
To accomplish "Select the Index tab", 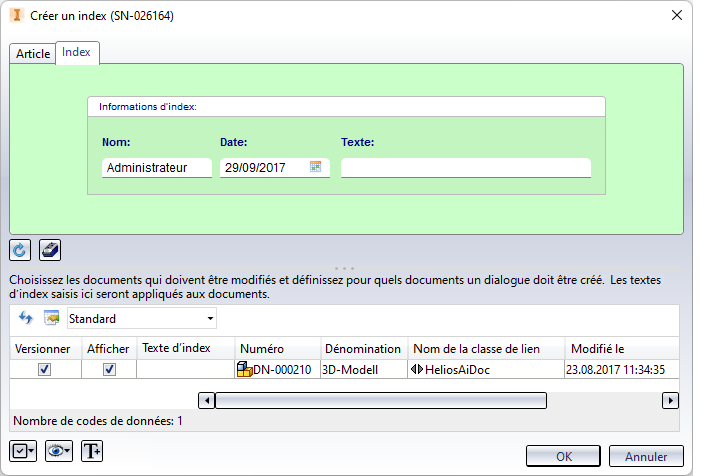I will (77, 52).
